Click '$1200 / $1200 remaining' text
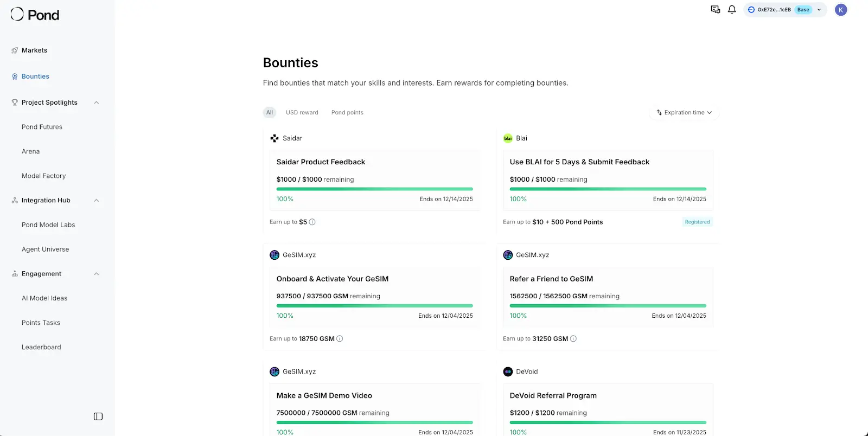This screenshot has height=436, width=868. tap(548, 413)
